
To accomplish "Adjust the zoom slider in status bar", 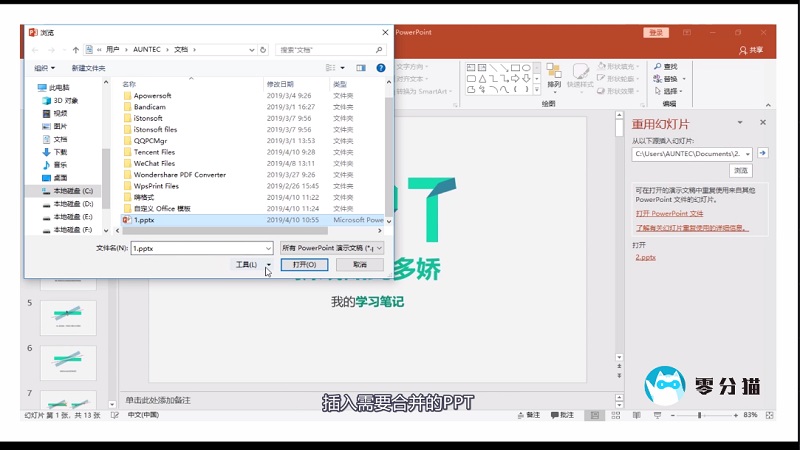I will (702, 414).
